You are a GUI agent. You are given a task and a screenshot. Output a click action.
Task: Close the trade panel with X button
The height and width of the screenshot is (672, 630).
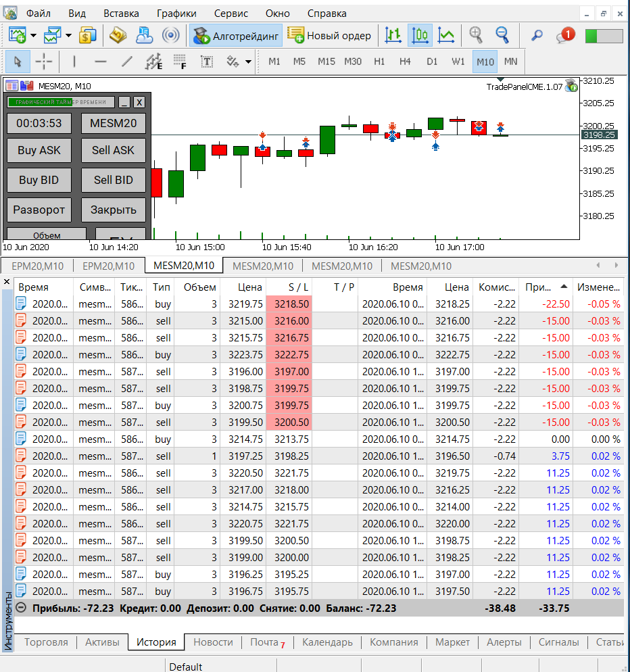click(x=139, y=103)
